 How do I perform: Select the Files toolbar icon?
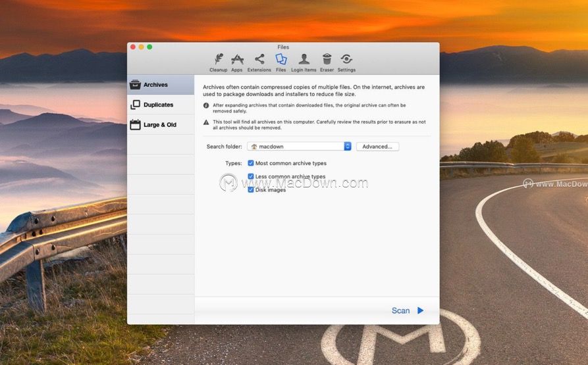click(x=281, y=62)
